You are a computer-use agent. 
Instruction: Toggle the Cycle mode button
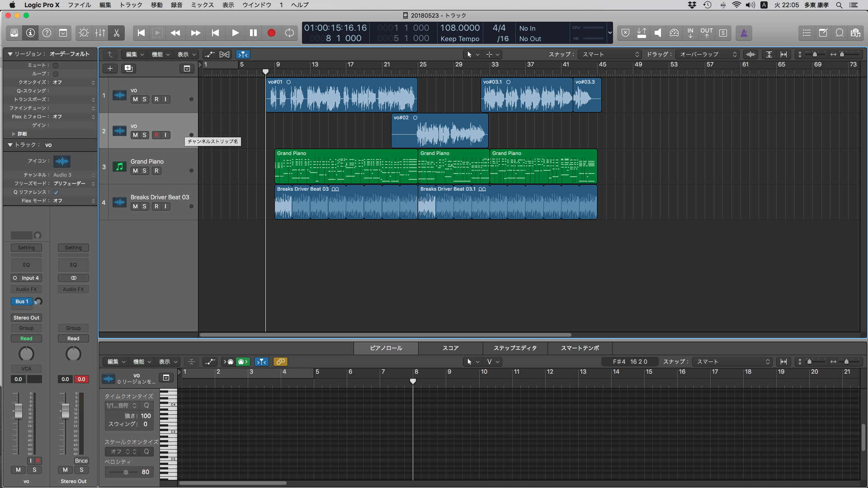pyautogui.click(x=289, y=33)
